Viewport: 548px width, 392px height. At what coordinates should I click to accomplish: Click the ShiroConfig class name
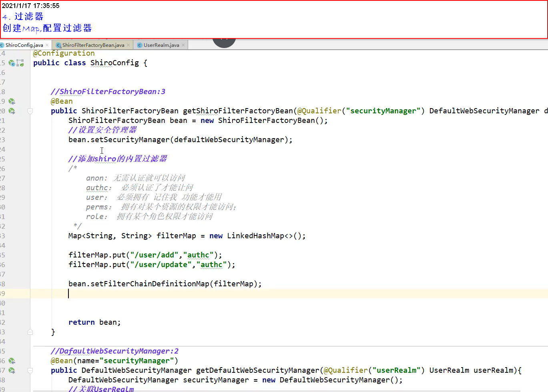pyautogui.click(x=114, y=63)
